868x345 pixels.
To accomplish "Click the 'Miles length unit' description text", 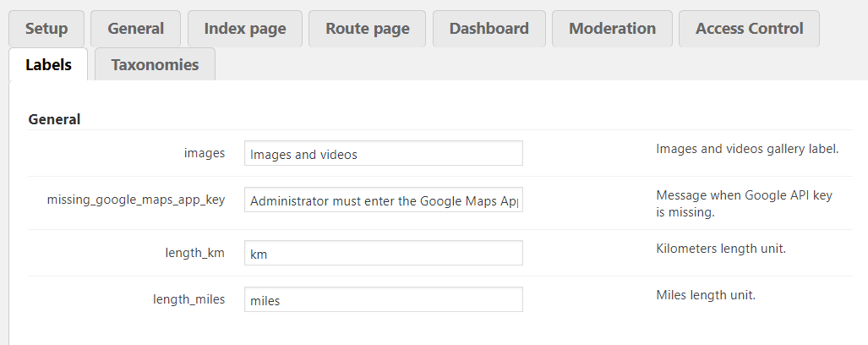I will click(706, 295).
